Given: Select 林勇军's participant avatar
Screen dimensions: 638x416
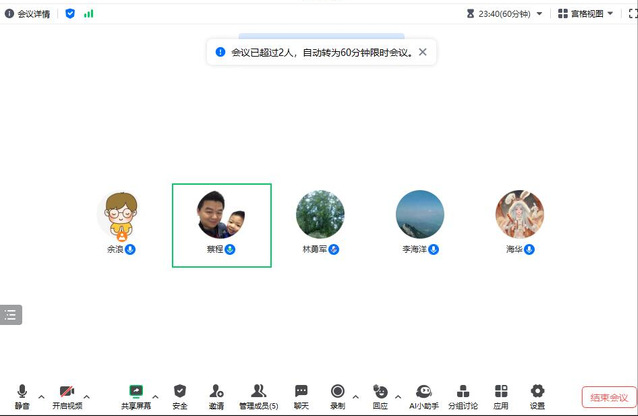Looking at the screenshot, I should (320, 213).
